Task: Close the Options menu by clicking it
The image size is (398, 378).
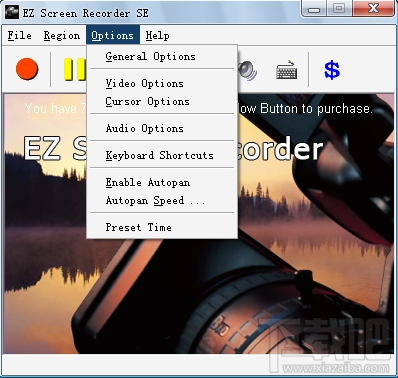Action: coord(113,35)
